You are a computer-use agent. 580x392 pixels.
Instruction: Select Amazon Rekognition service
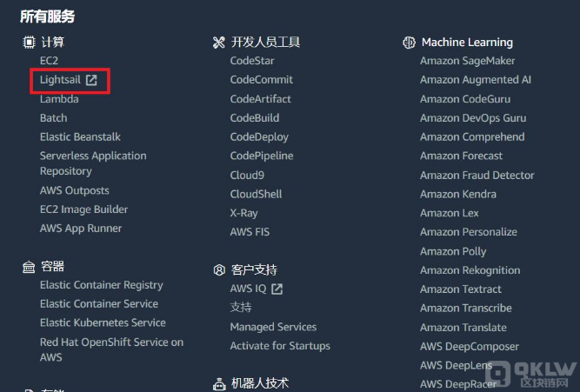click(470, 270)
